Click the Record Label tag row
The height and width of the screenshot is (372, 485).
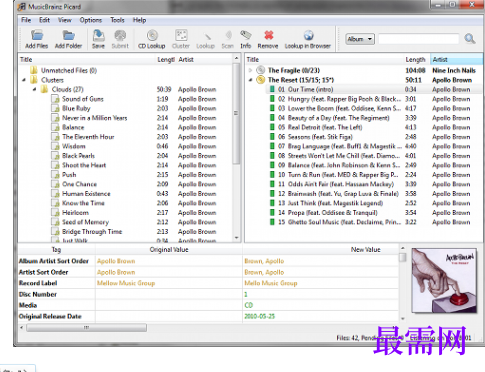pos(208,283)
